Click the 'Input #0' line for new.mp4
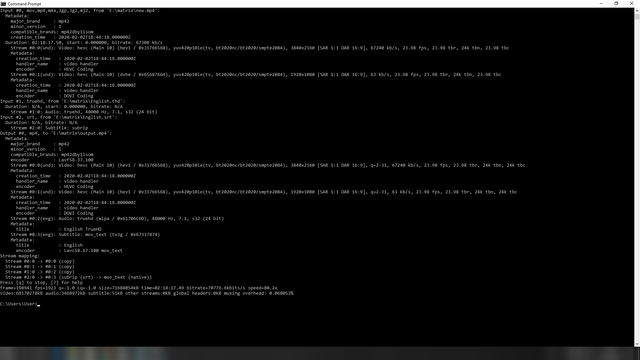 [80, 11]
